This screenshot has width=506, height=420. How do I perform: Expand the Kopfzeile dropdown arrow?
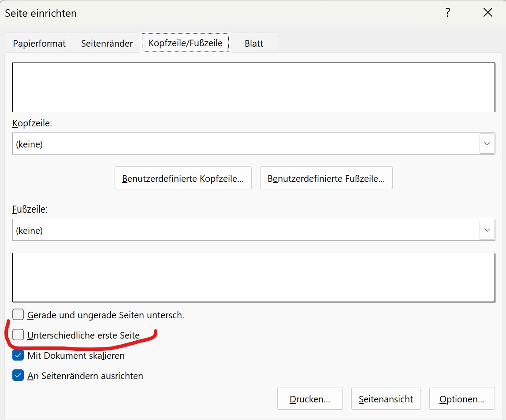(x=487, y=144)
